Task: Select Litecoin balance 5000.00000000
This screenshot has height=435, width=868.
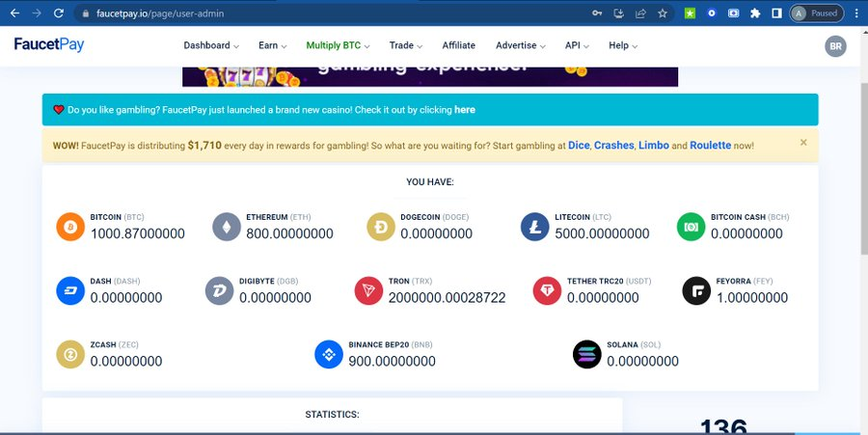Action: click(602, 233)
